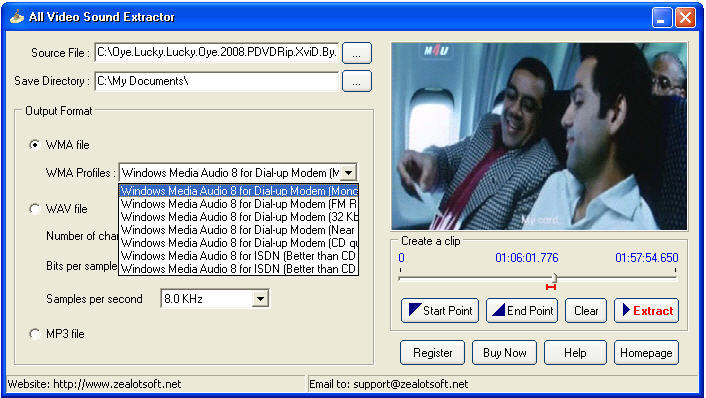Image resolution: width=706 pixels, height=398 pixels.
Task: Close the All Video Sound Extractor window
Action: pos(686,18)
